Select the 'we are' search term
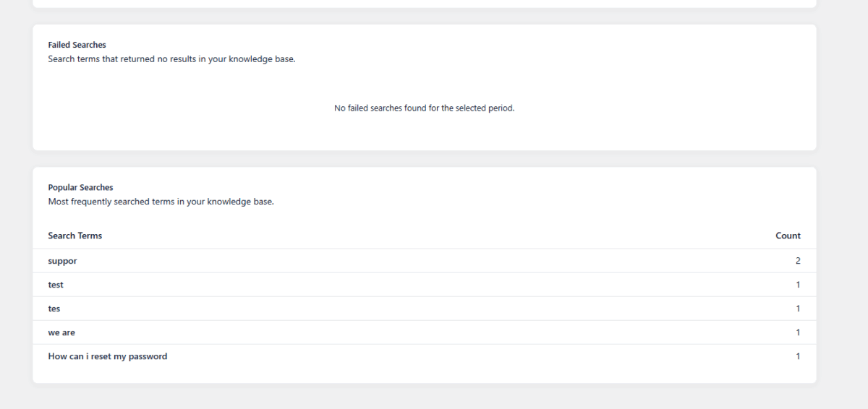 pyautogui.click(x=61, y=332)
